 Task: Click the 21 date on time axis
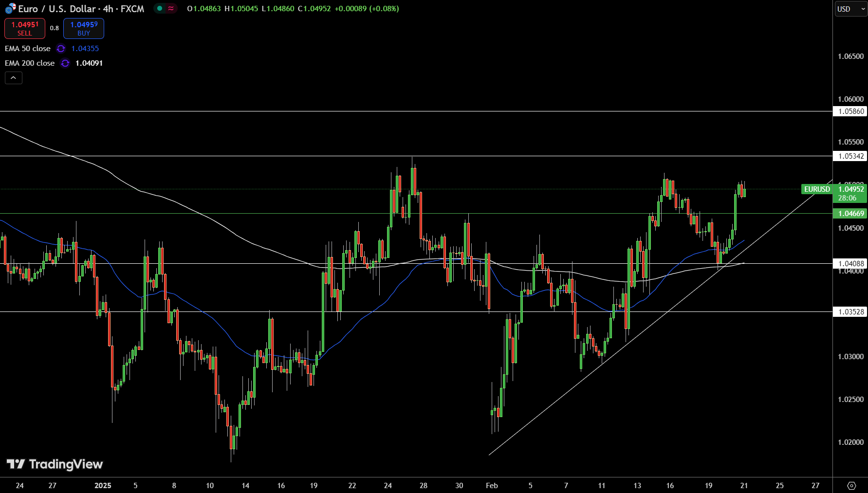pyautogui.click(x=744, y=486)
